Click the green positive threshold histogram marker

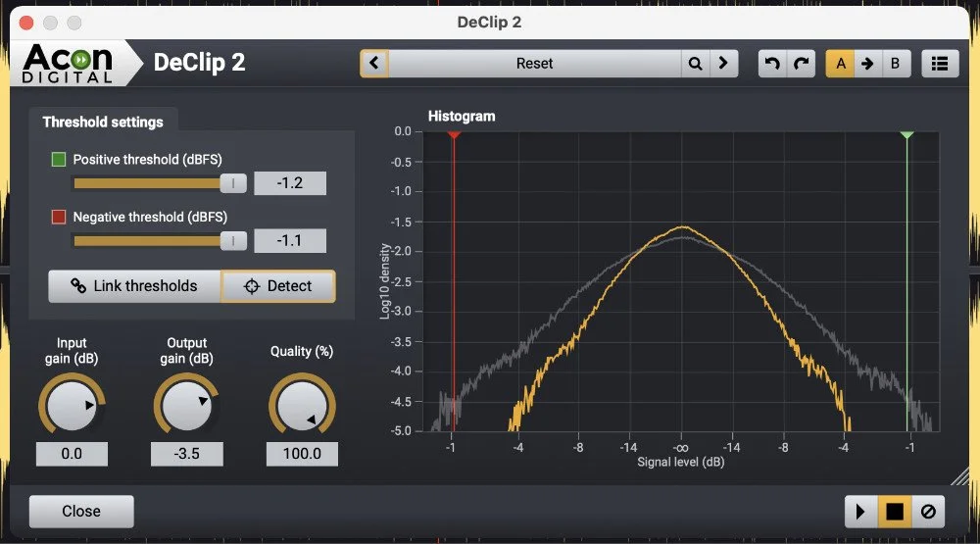pyautogui.click(x=906, y=135)
